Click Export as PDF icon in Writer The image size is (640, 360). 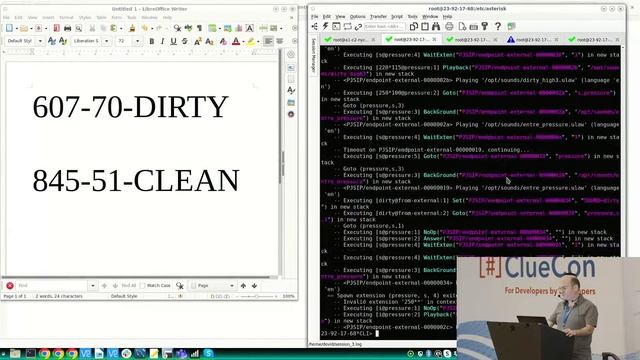pos(56,28)
